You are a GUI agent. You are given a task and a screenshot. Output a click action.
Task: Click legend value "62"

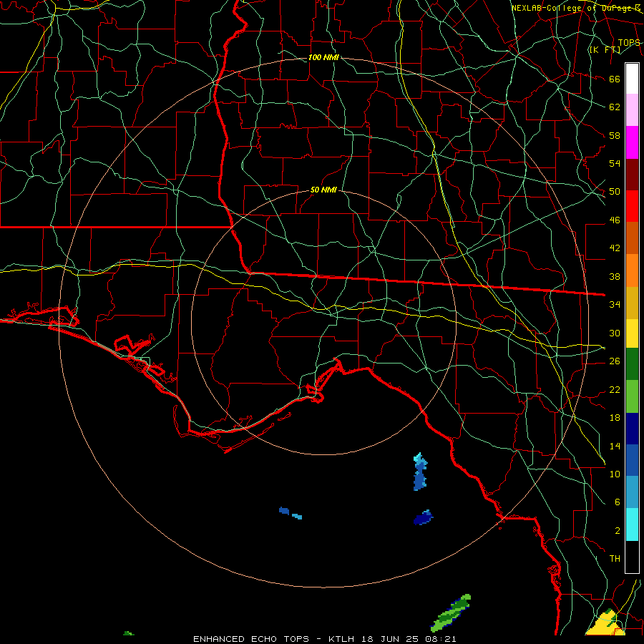tap(615, 107)
